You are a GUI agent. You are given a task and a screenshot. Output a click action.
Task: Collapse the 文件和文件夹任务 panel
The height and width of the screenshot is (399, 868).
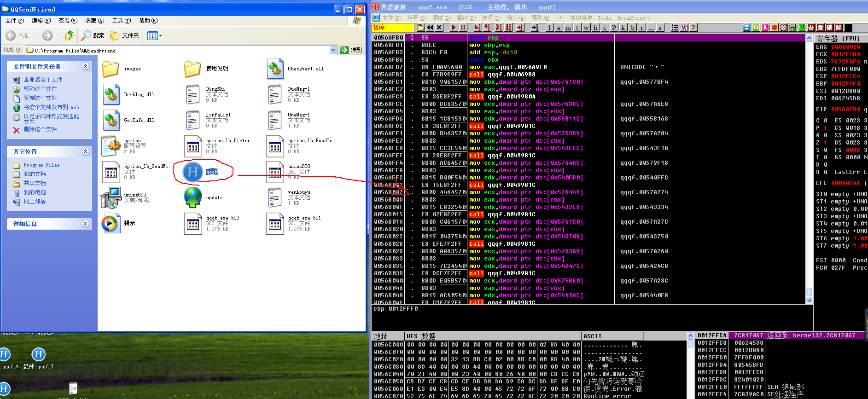coord(85,66)
